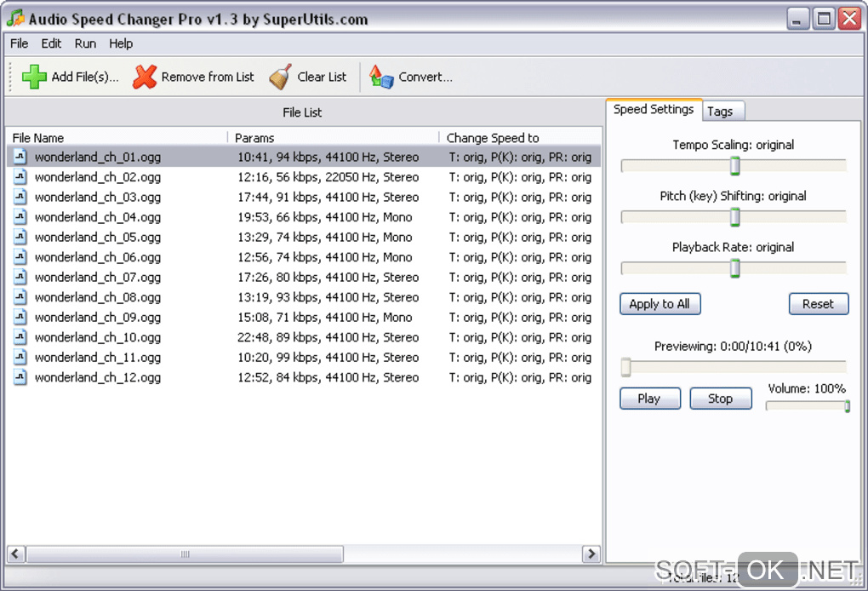The height and width of the screenshot is (591, 868).
Task: Click file icon of wonderland_ch_05.ogg
Action: [x=20, y=237]
